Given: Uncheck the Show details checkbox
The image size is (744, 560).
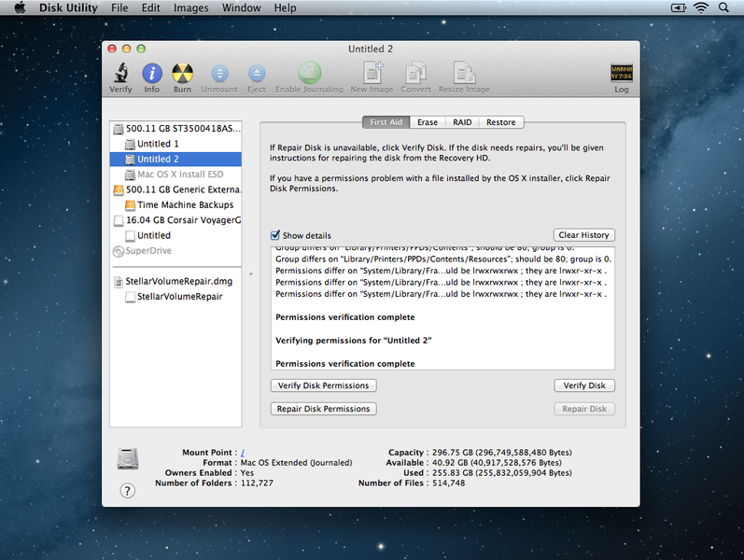Looking at the screenshot, I should (275, 235).
